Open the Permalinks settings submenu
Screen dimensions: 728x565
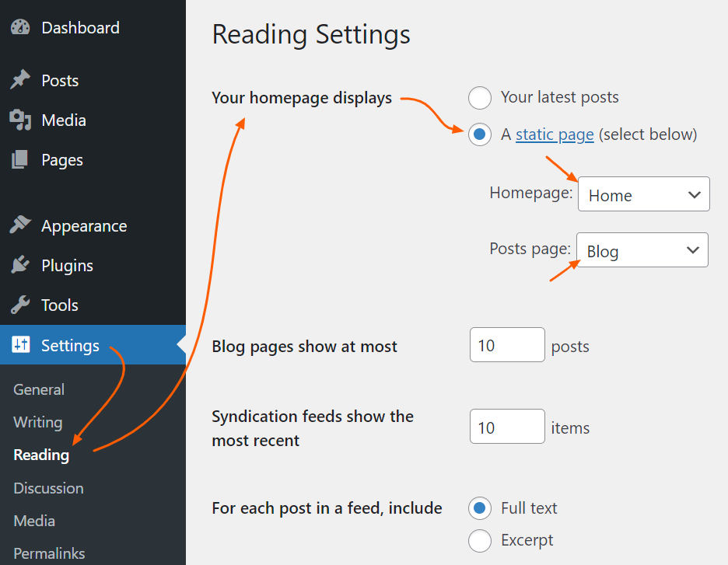click(x=49, y=553)
